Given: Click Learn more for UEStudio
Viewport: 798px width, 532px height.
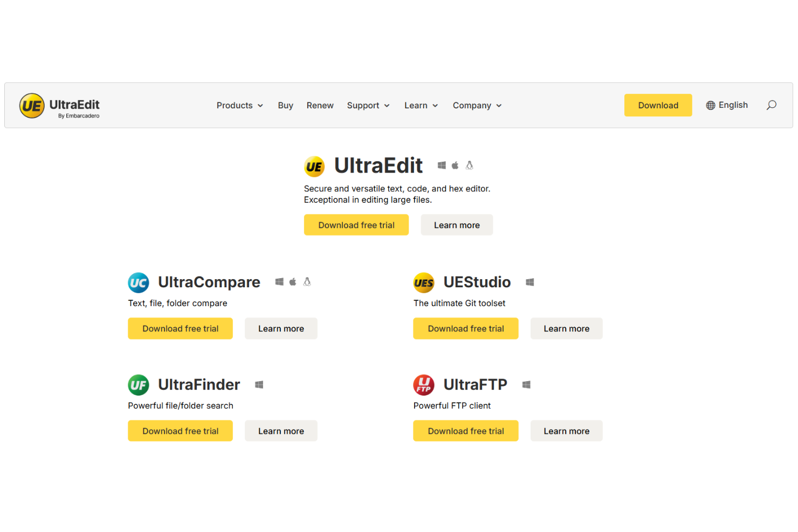Looking at the screenshot, I should pyautogui.click(x=566, y=328).
